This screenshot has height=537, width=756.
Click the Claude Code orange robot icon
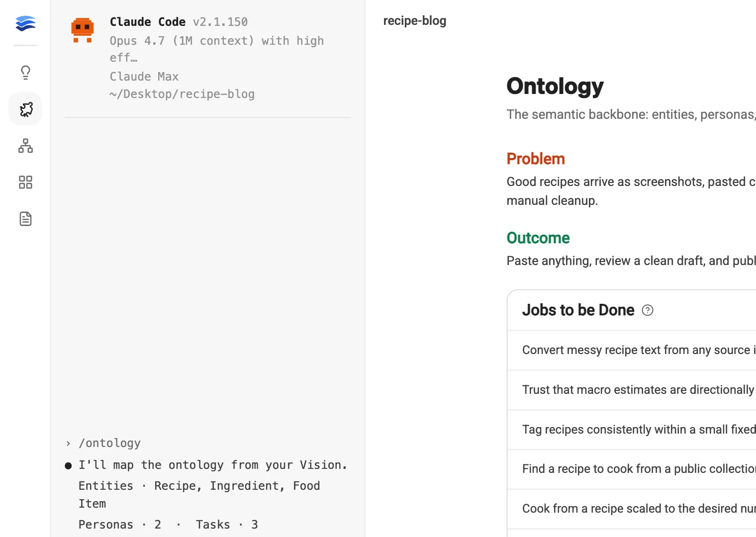(83, 30)
